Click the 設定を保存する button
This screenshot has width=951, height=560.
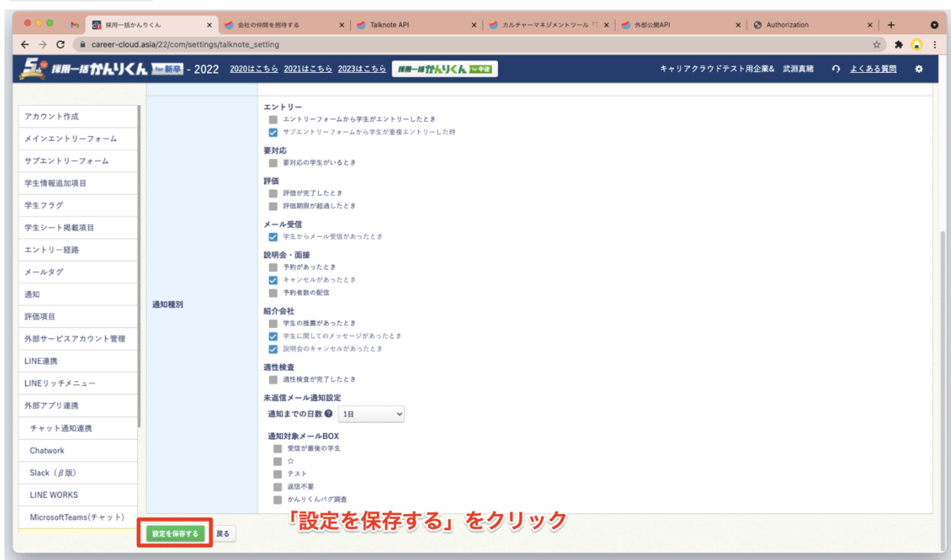click(175, 534)
